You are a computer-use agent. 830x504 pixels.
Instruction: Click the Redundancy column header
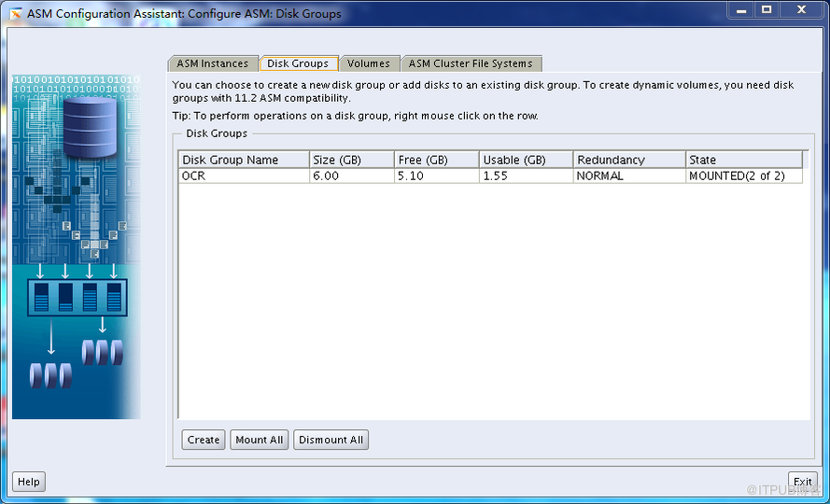pyautogui.click(x=628, y=160)
